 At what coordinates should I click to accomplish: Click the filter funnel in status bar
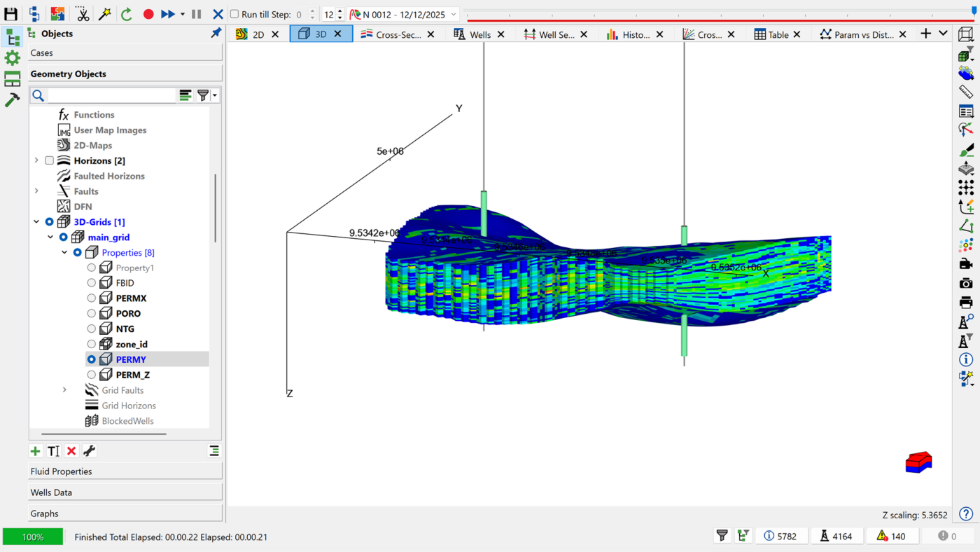click(722, 536)
